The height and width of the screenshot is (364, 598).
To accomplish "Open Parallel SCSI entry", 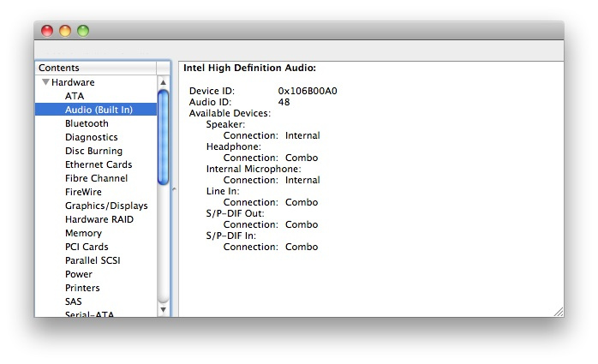I will click(x=93, y=260).
